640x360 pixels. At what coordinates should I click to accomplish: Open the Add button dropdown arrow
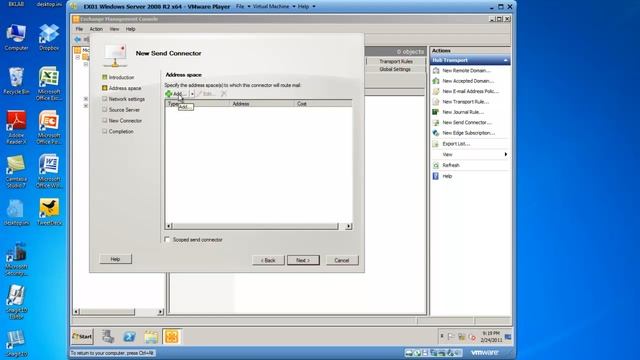[192, 94]
